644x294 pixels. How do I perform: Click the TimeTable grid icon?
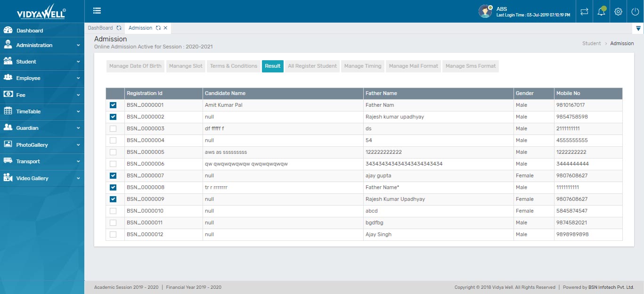click(8, 111)
